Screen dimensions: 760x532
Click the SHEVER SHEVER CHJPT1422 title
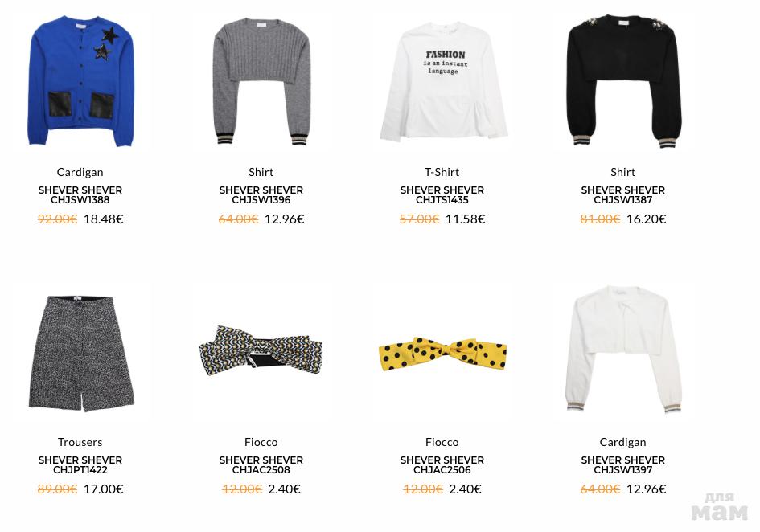click(80, 464)
